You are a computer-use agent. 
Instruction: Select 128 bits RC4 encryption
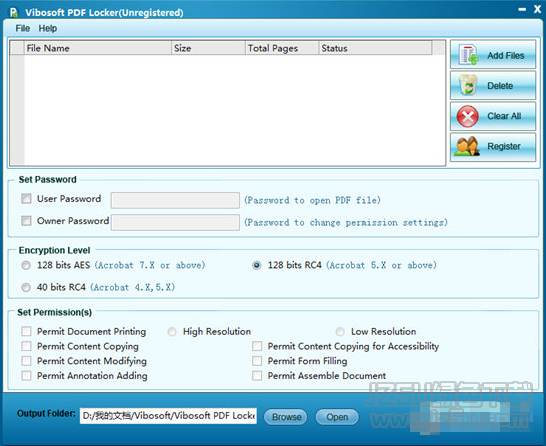(x=257, y=265)
